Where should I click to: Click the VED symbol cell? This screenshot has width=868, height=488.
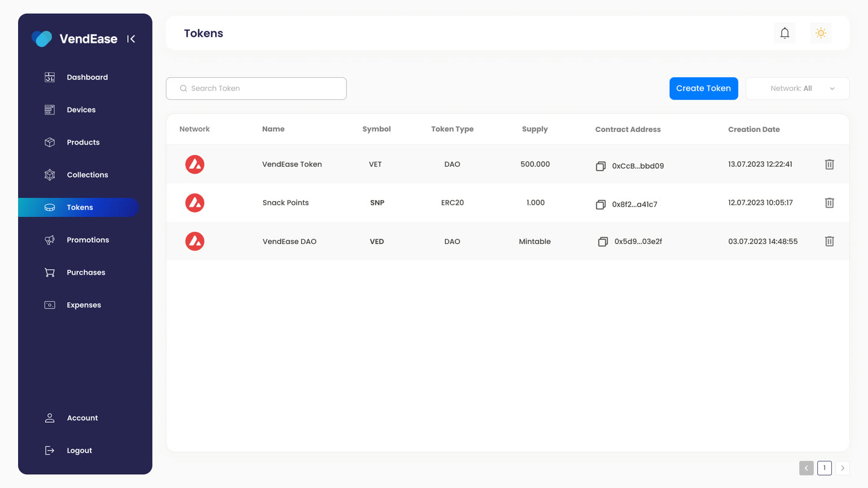click(x=377, y=241)
